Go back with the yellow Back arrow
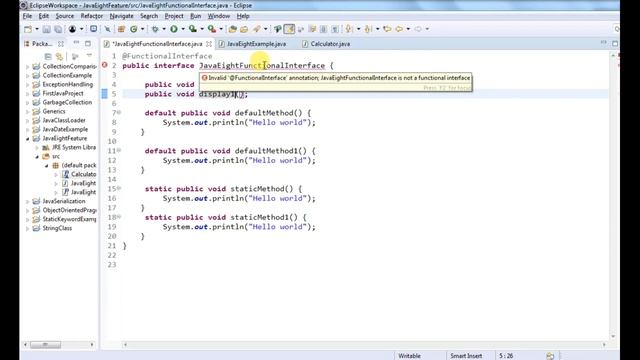This screenshot has height=360, width=640. [399, 29]
